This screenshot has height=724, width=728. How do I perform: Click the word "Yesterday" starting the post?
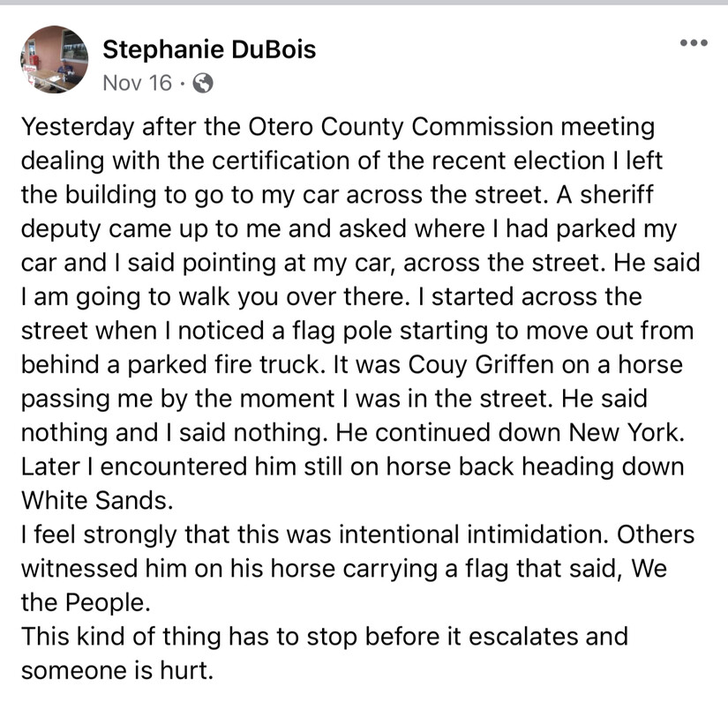pyautogui.click(x=78, y=128)
